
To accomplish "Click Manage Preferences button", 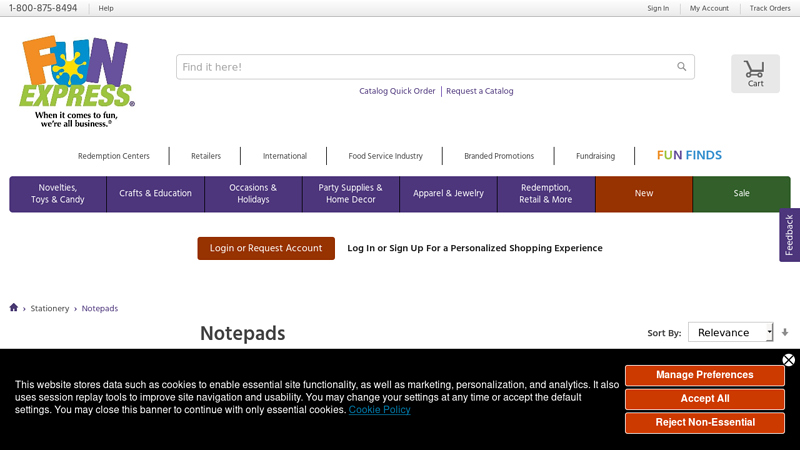I will (704, 375).
